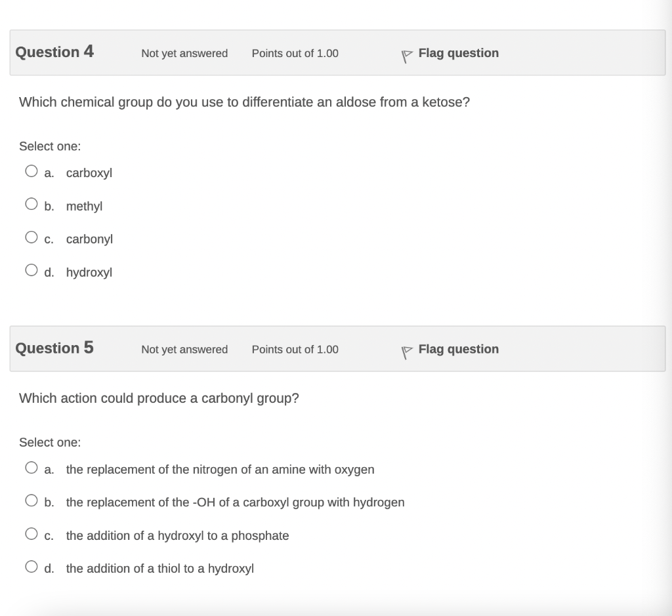This screenshot has height=616, width=672.
Task: Click the carbonyl group question text
Action: 159,398
